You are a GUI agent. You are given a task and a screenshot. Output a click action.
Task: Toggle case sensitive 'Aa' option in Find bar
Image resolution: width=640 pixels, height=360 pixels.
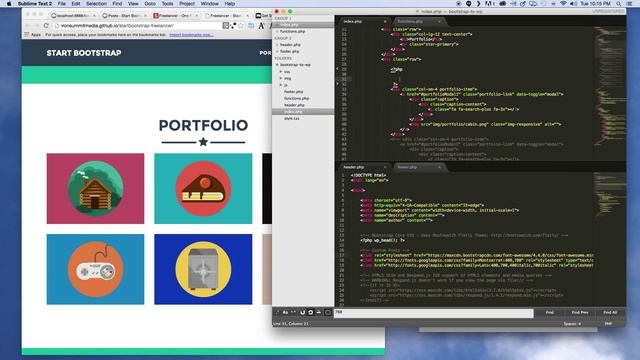(x=285, y=312)
